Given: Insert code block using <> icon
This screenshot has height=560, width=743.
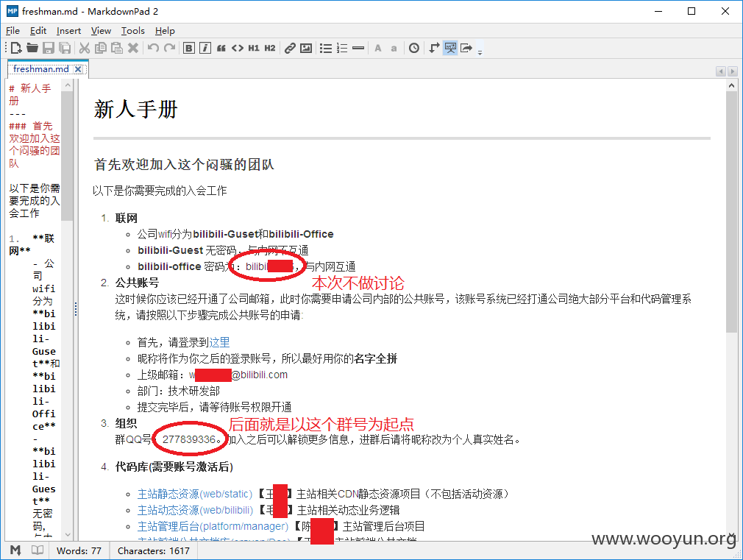Looking at the screenshot, I should [238, 48].
